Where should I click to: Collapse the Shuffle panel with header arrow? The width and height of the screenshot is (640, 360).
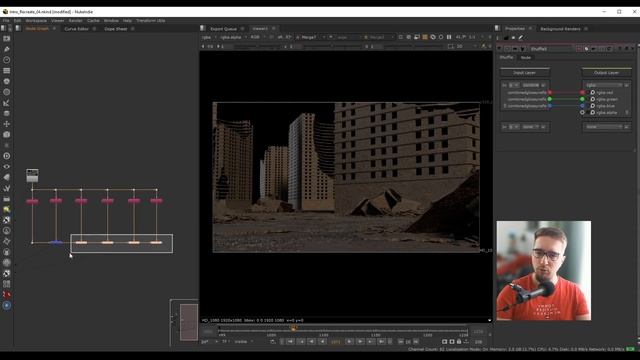click(x=500, y=49)
